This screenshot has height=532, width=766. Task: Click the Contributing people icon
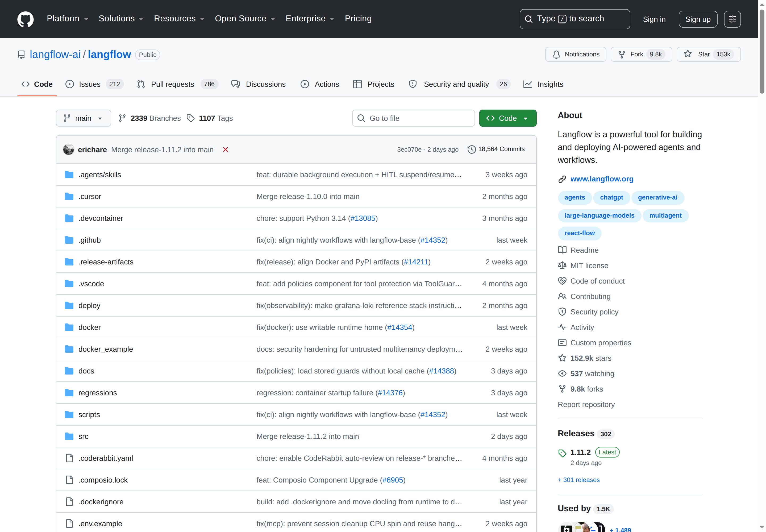point(562,296)
